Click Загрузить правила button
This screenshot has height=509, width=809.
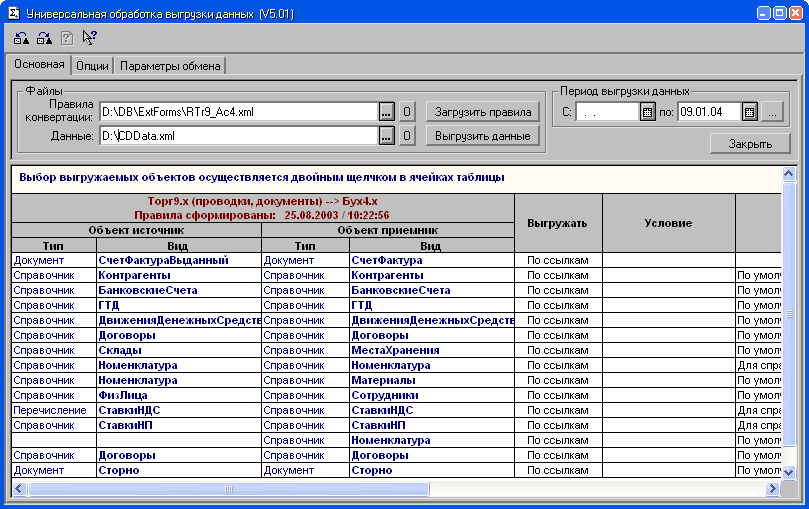(x=482, y=112)
